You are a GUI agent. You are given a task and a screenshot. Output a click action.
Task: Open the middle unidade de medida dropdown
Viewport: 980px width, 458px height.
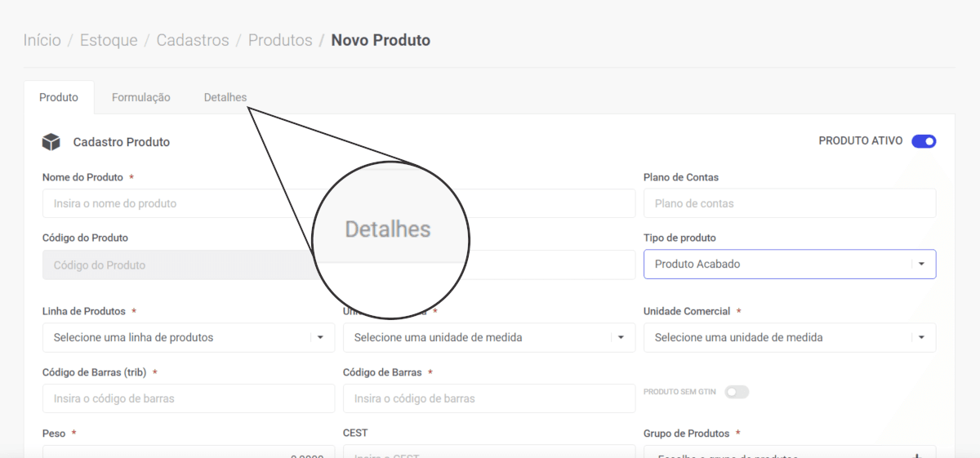pos(489,337)
